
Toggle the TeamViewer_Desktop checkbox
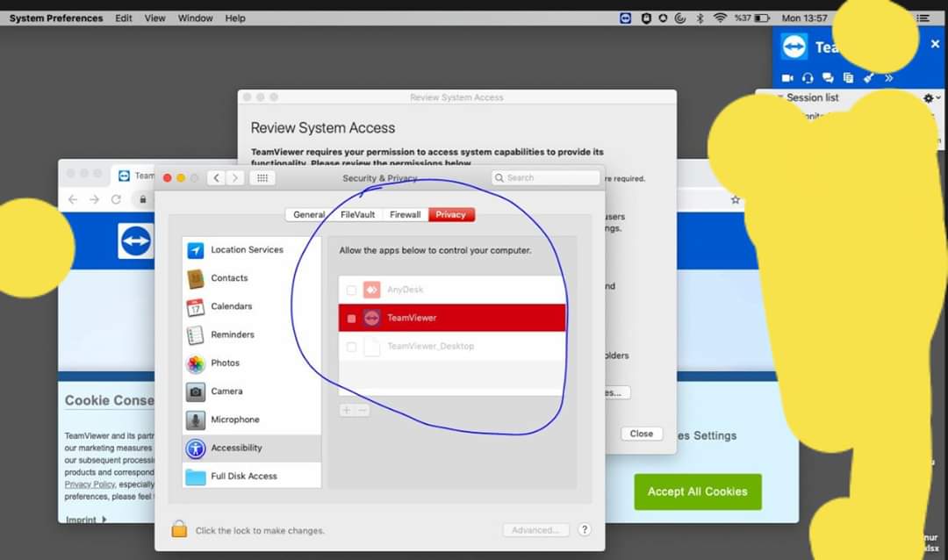(351, 347)
